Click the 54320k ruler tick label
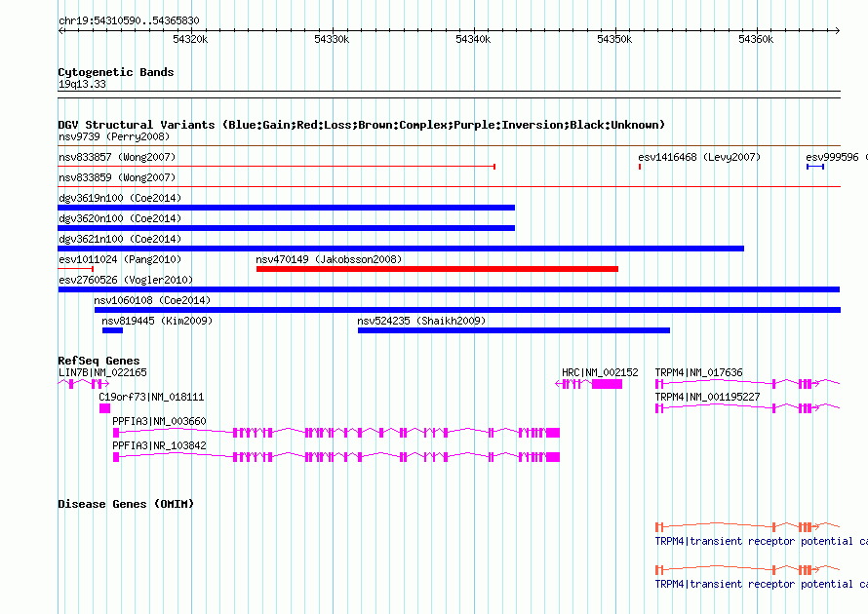Image resolution: width=868 pixels, height=614 pixels. click(x=190, y=39)
